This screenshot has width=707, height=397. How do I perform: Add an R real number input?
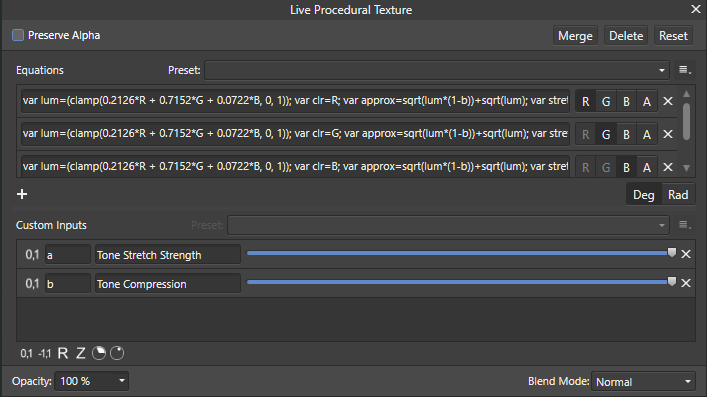point(63,353)
